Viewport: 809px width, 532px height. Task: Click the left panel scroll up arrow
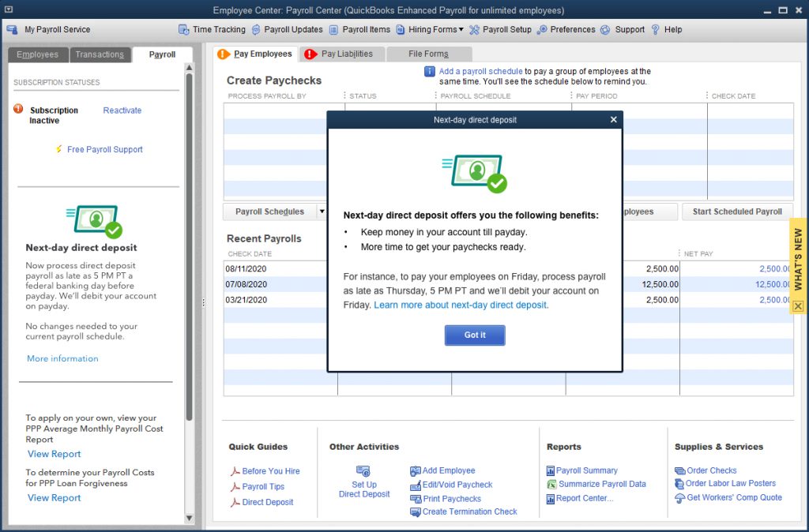(x=190, y=68)
